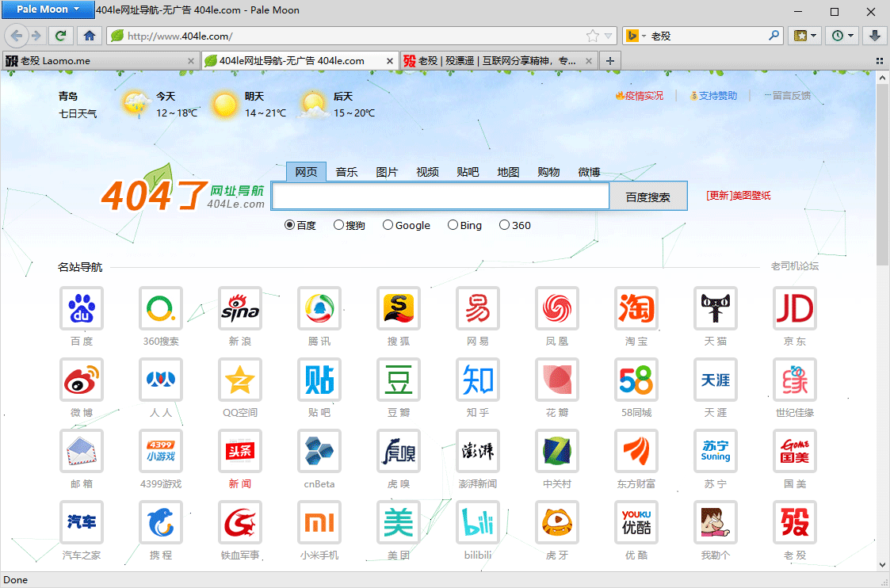Viewport: 890px width, 588px height.
Task: Open the 疫情实况 link
Action: pos(639,96)
